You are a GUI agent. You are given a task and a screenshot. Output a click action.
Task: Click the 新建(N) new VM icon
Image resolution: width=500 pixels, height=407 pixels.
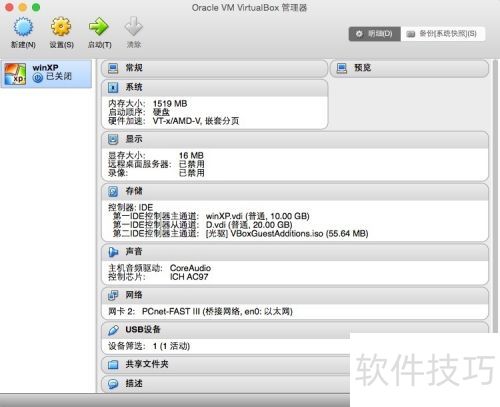pos(23,27)
